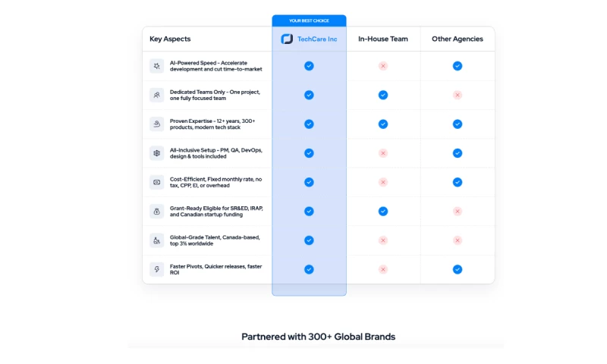Click the Other Agencies column heading
This screenshot has width=607, height=364.
coord(458,39)
